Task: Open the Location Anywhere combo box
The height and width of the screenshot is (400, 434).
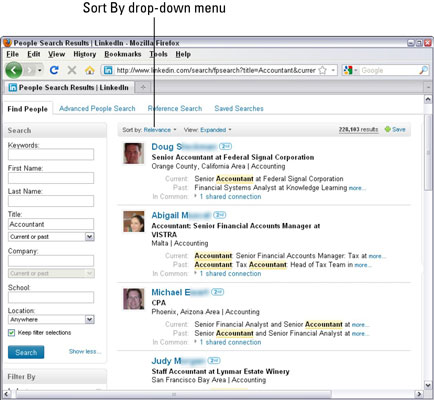Action: [x=51, y=319]
